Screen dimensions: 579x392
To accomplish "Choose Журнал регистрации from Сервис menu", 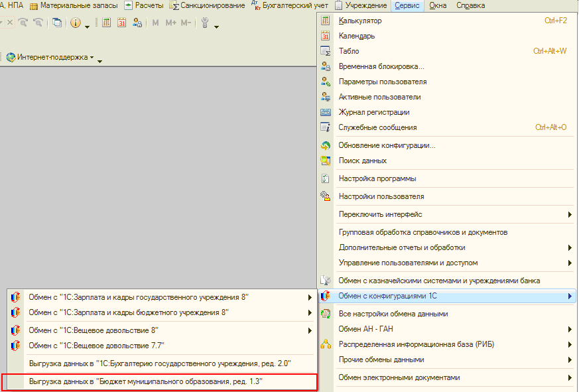I will click(373, 113).
